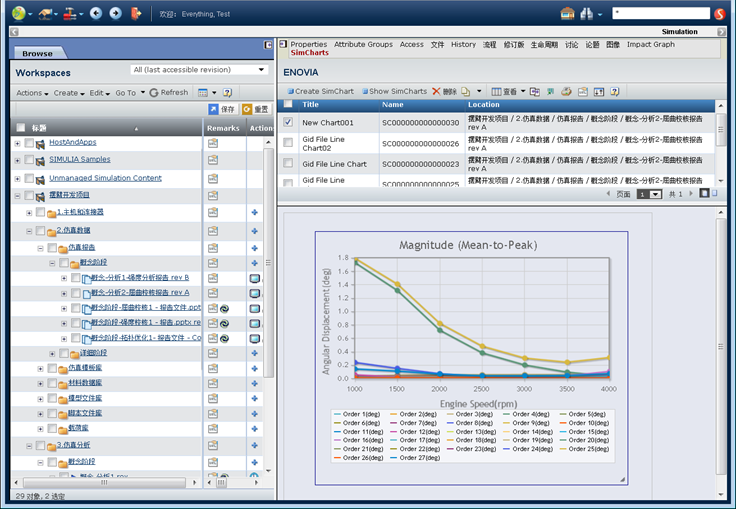The width and height of the screenshot is (736, 509).
Task: Expand the SIMULIA Samples tree node
Action: coord(17,161)
